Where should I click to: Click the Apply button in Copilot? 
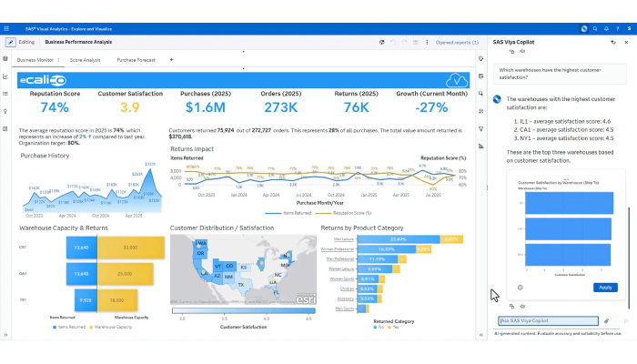click(605, 288)
